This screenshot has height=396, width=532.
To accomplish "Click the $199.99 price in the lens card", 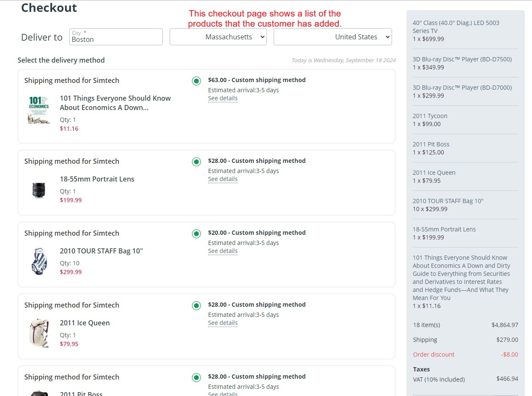I will [71, 200].
